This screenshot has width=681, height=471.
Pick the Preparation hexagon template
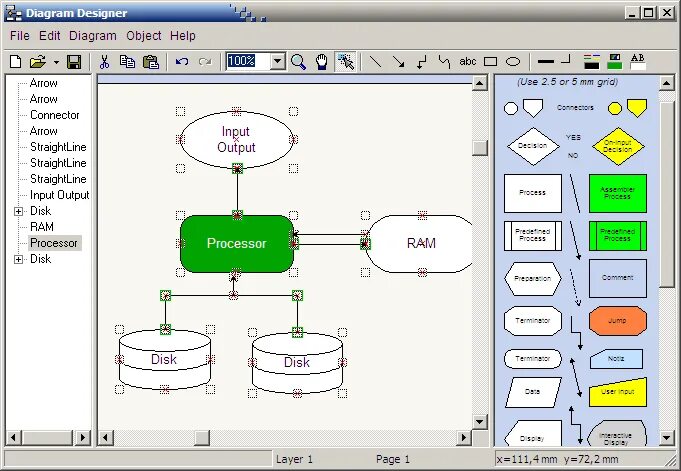pos(532,279)
